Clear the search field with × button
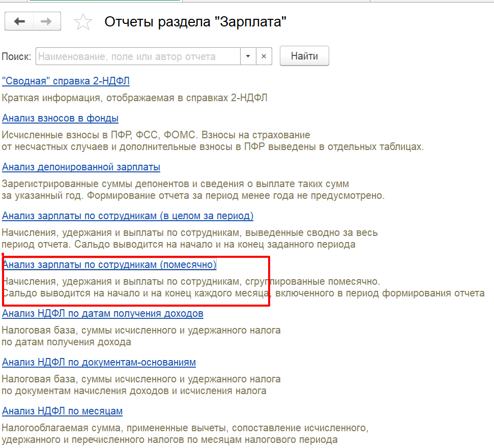This screenshot has height=448, width=494. click(264, 56)
